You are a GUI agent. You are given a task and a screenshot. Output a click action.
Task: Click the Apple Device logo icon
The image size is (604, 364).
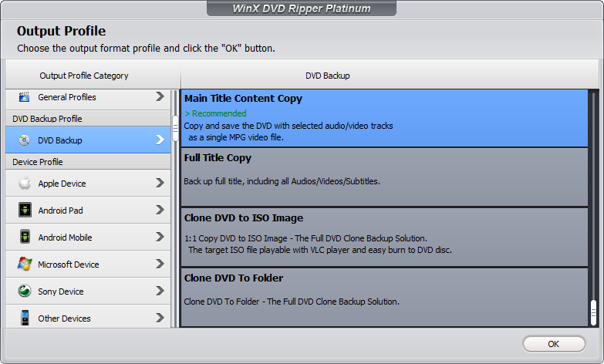click(x=25, y=184)
